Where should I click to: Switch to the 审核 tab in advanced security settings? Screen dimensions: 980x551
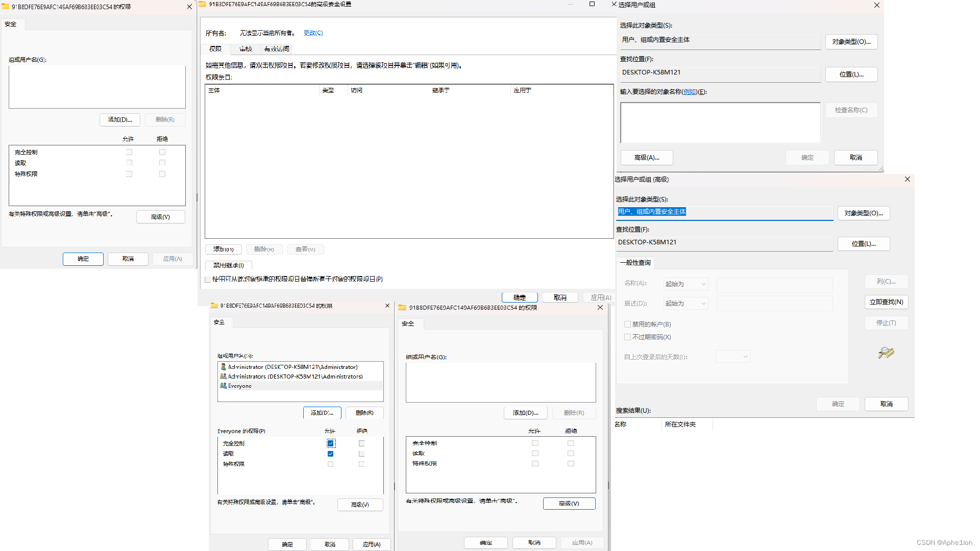pyautogui.click(x=246, y=49)
